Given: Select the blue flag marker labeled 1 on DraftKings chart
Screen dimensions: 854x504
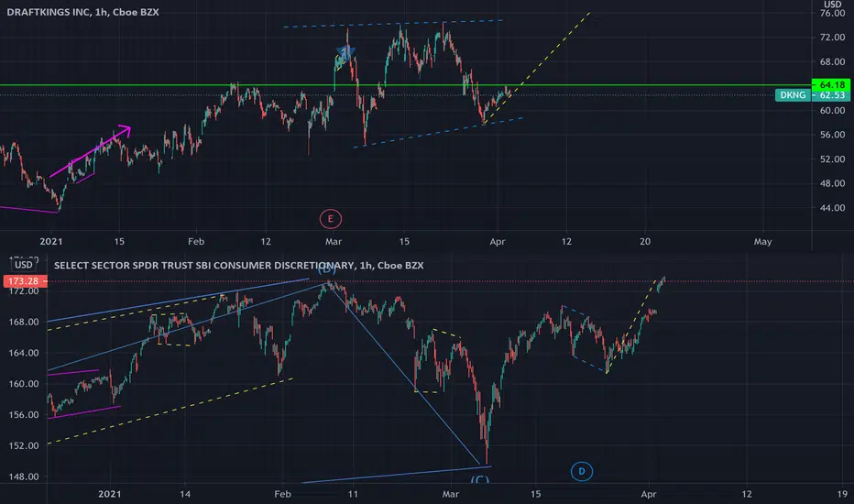Looking at the screenshot, I should click(x=345, y=54).
